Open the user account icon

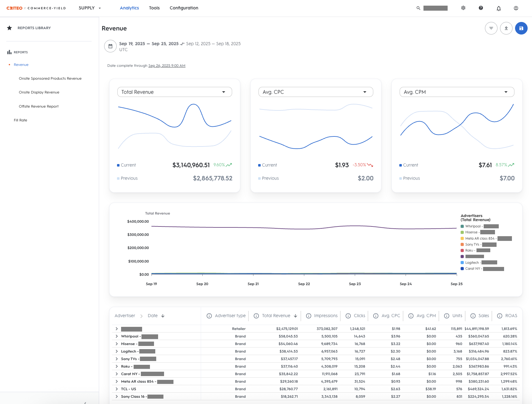coord(516,8)
